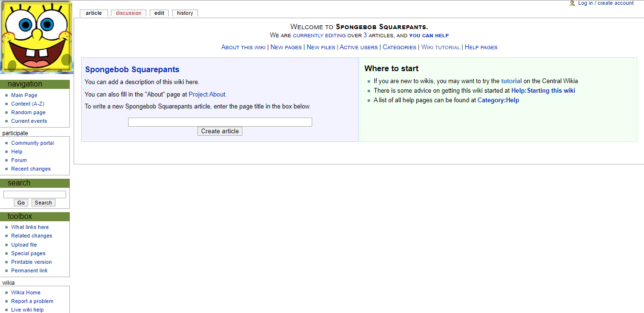Open Permanent link in toolbox
The height and width of the screenshot is (313, 644).
(x=30, y=271)
